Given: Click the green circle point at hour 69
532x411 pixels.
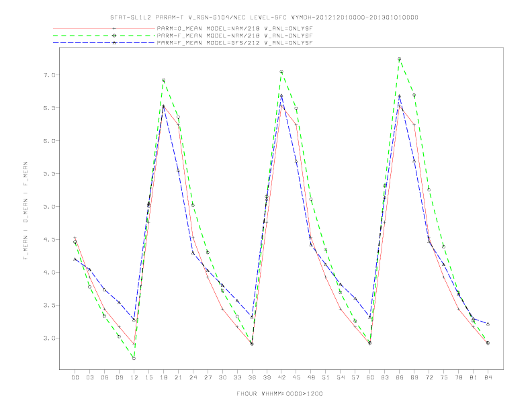Looking at the screenshot, I should [414, 95].
